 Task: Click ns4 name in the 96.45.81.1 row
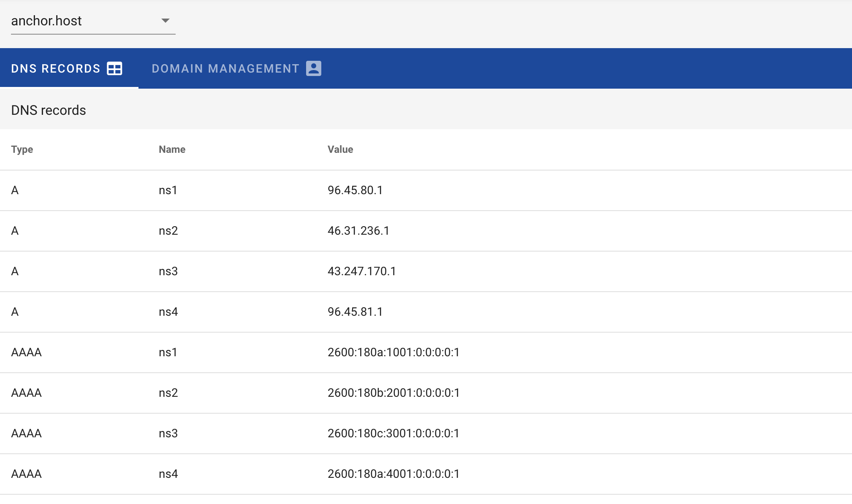coord(168,312)
